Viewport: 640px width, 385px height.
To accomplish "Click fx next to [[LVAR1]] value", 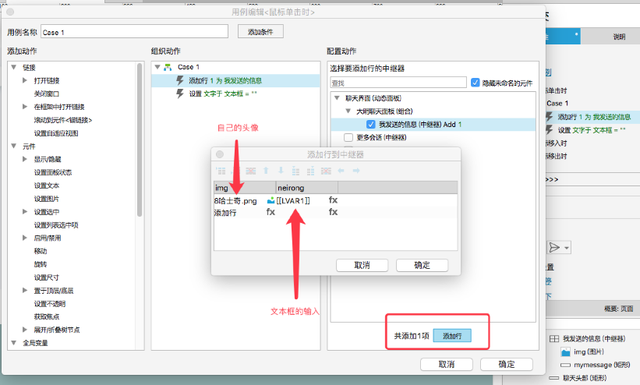I will pyautogui.click(x=333, y=200).
